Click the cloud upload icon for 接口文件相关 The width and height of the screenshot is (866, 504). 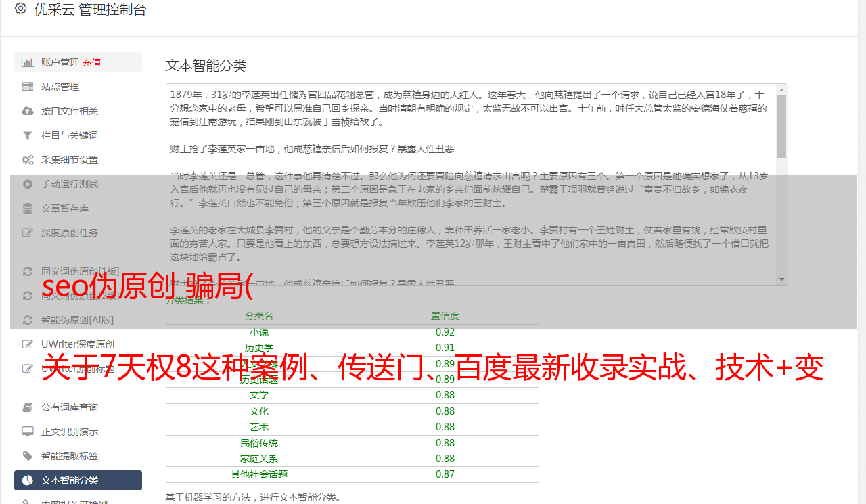28,111
